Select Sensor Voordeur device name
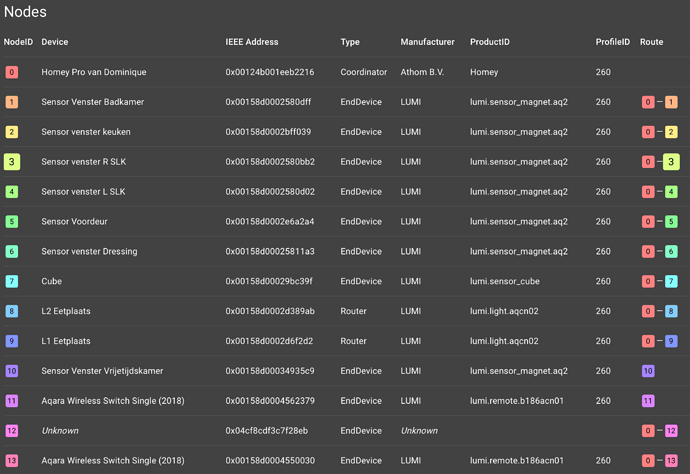 pyautogui.click(x=74, y=221)
